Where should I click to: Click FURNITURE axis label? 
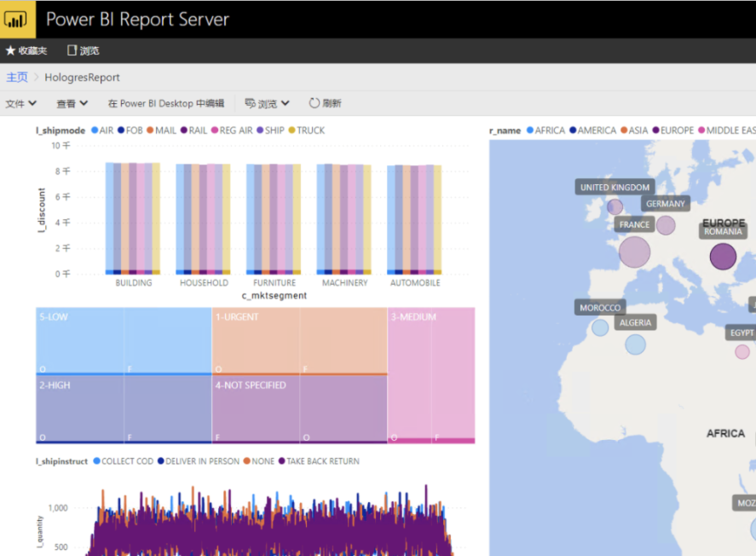tap(274, 282)
